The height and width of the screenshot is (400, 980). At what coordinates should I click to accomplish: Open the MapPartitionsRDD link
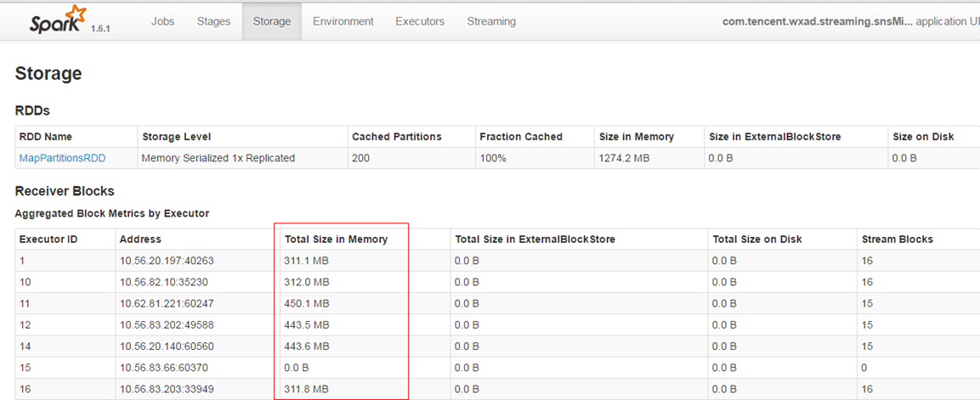coord(63,158)
